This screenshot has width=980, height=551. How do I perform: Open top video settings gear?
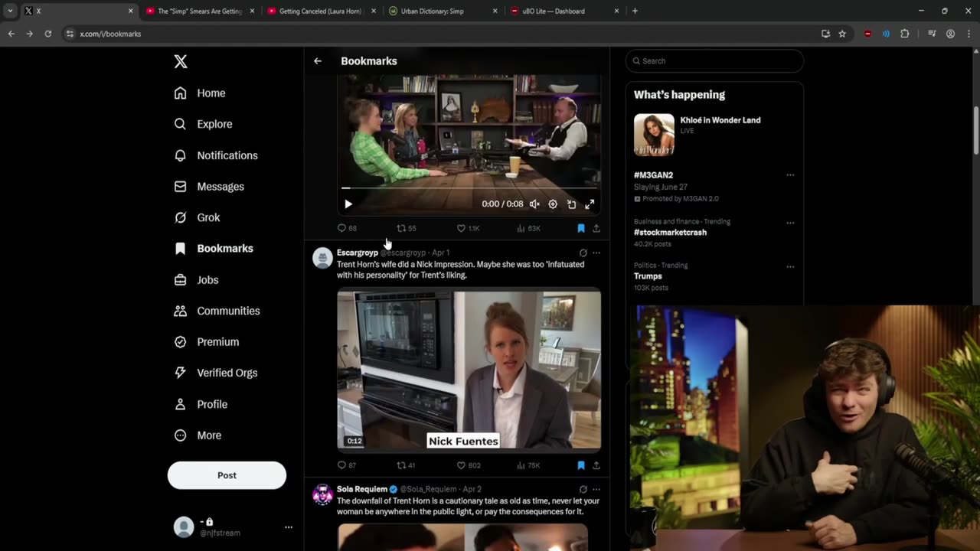pos(553,204)
